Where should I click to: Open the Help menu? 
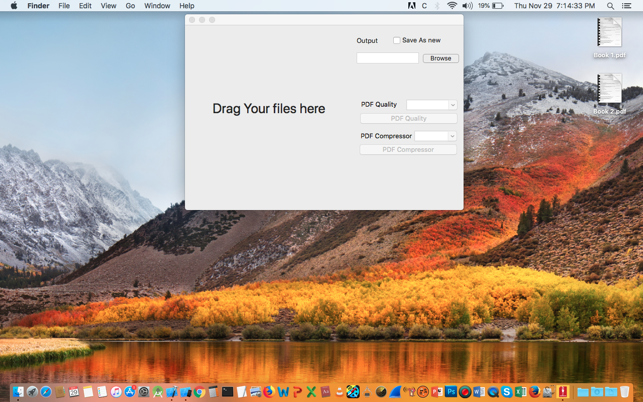187,6
